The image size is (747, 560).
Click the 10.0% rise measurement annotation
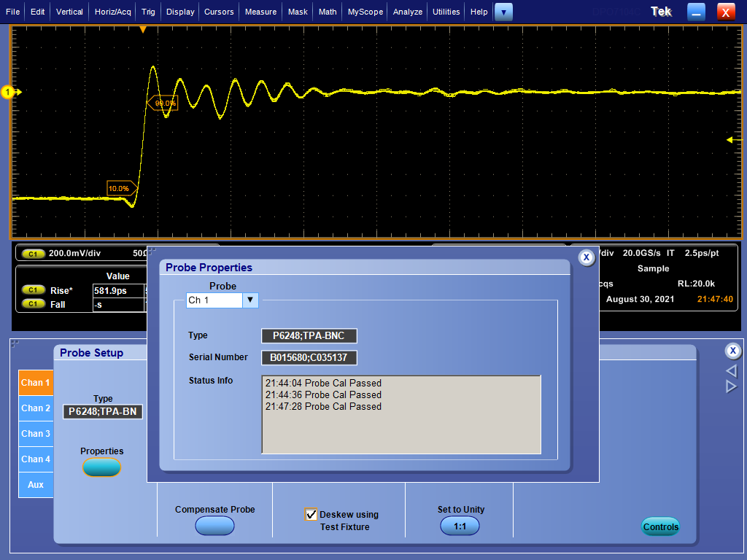121,189
